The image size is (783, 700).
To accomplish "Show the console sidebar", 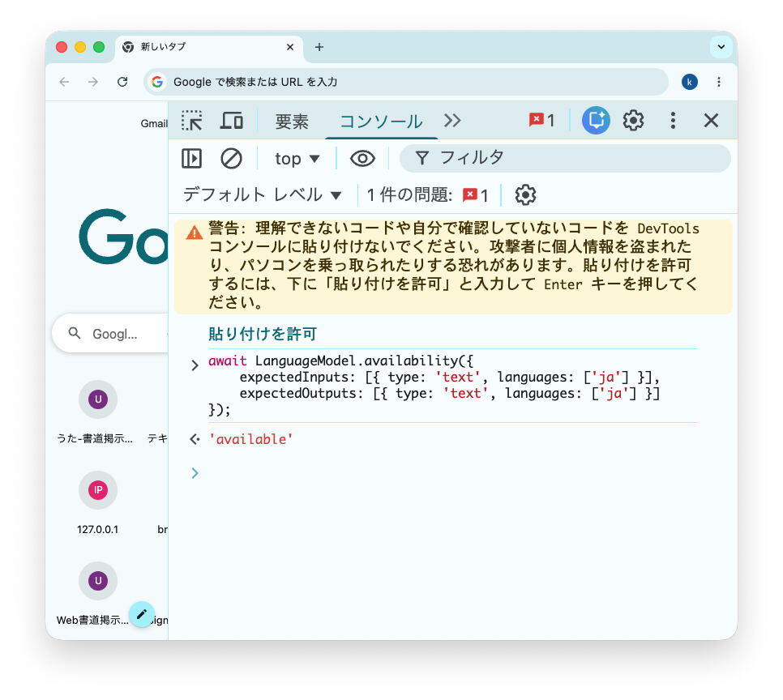I will click(192, 159).
